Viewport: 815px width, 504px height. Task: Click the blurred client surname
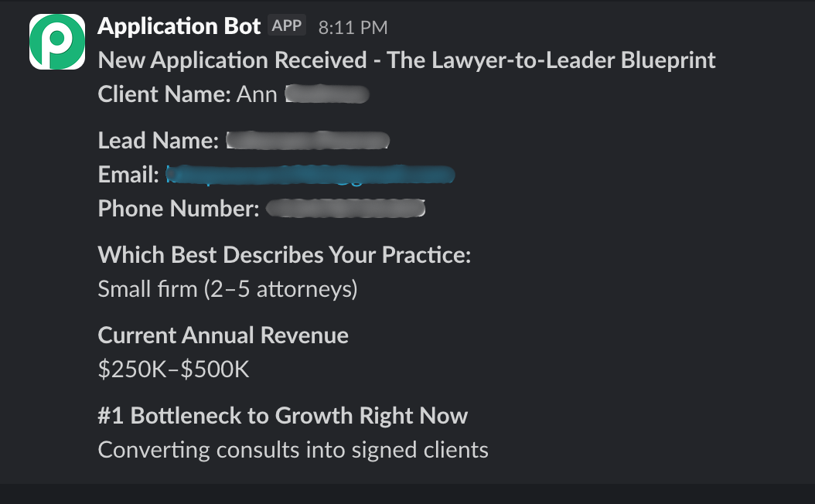[x=327, y=94]
